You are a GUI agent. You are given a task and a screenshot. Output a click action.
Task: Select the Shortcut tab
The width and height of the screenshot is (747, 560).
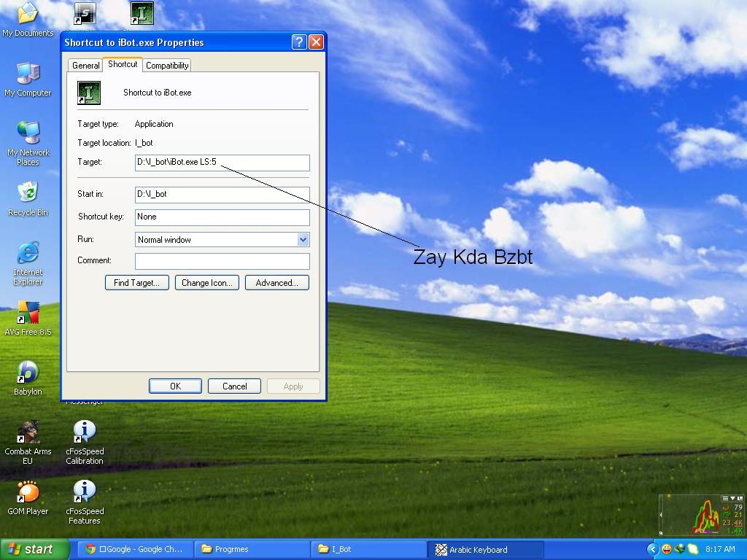tap(123, 64)
